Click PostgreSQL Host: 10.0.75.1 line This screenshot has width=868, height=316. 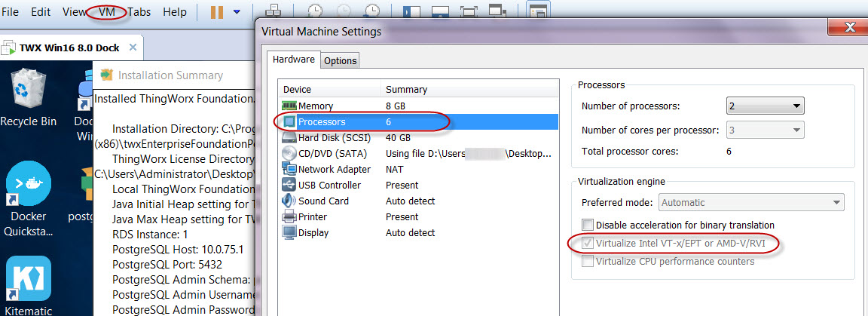click(x=178, y=249)
